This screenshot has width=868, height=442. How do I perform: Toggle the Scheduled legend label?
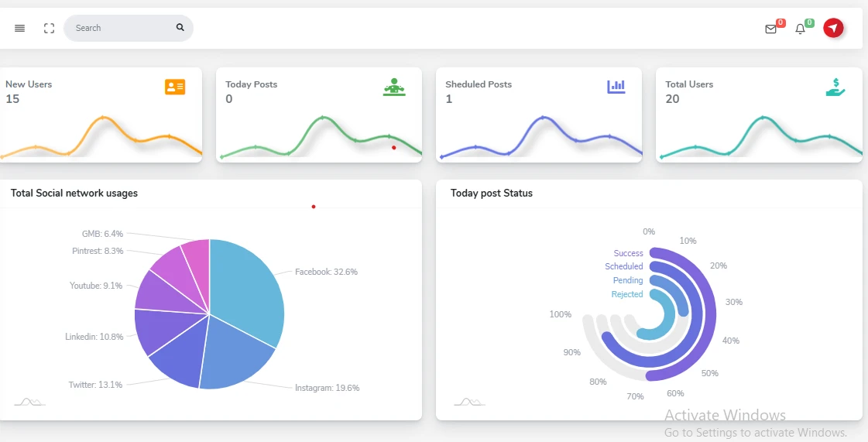[x=623, y=266]
